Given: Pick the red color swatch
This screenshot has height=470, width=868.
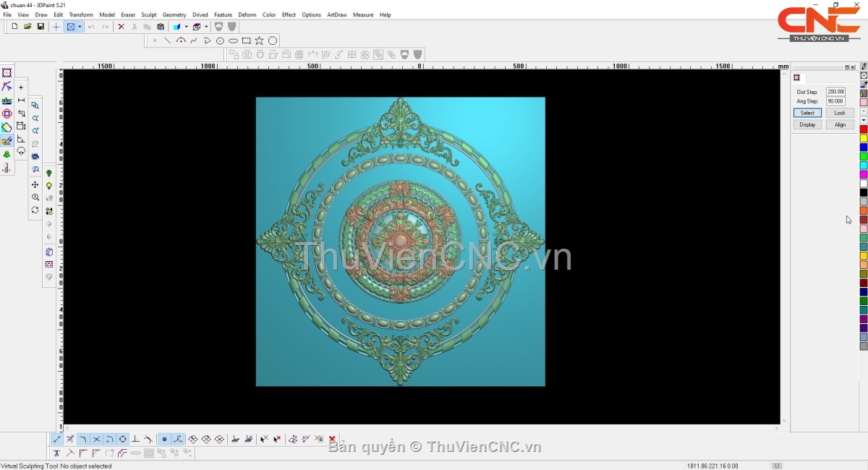Looking at the screenshot, I should click(x=864, y=129).
